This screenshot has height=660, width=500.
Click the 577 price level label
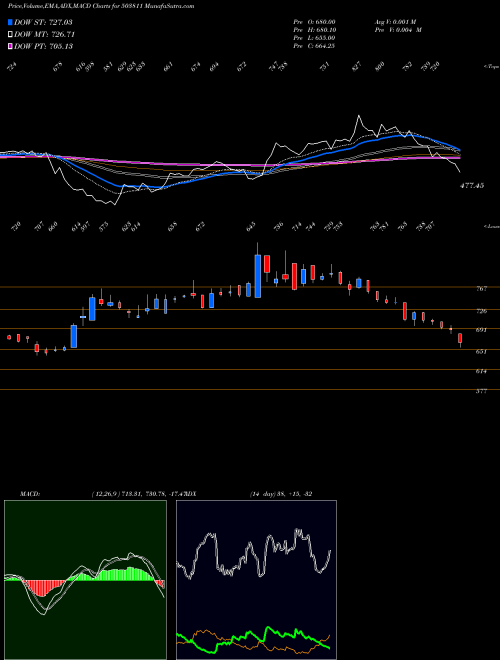pos(481,391)
